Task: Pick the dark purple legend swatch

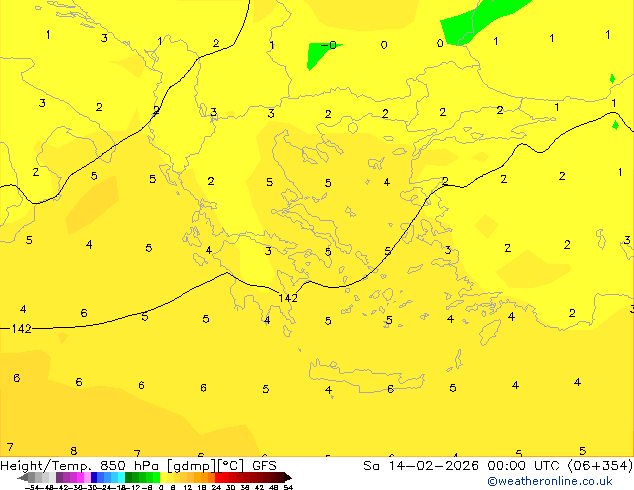Action: pyautogui.click(x=59, y=477)
